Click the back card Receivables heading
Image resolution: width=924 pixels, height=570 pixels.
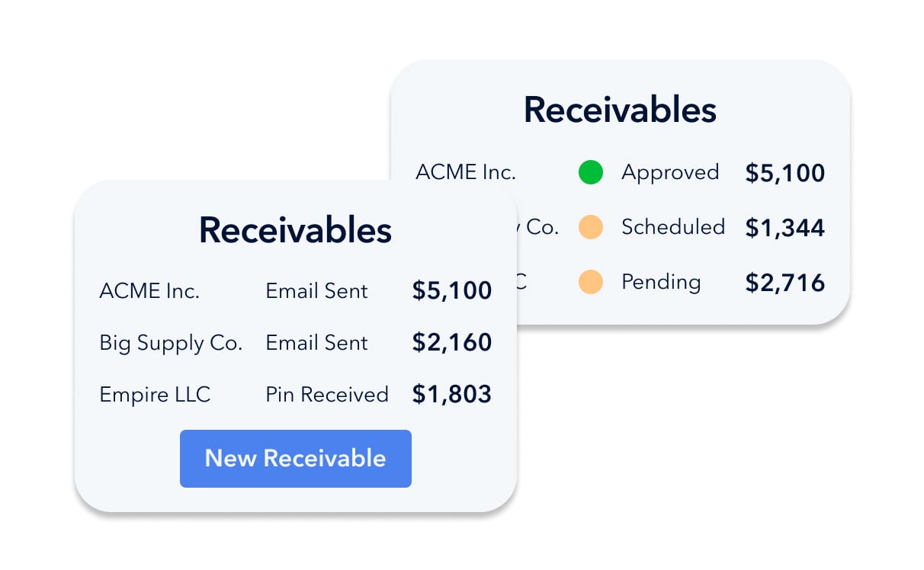(620, 110)
